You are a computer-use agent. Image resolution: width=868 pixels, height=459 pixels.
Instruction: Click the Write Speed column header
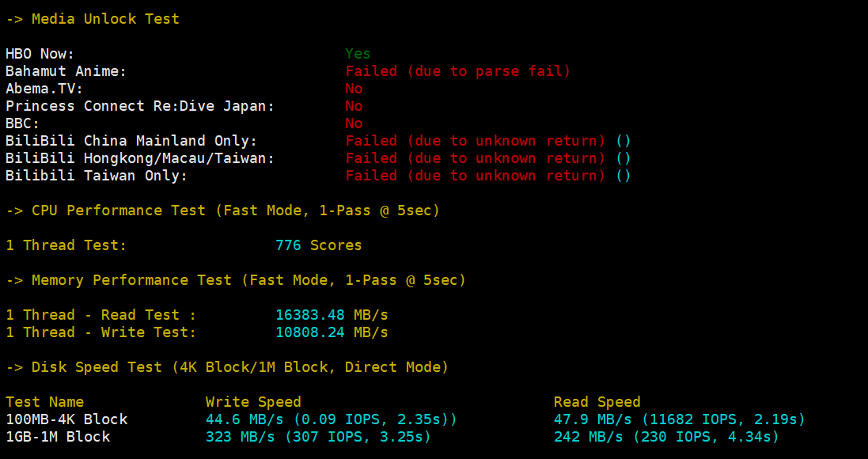(253, 402)
